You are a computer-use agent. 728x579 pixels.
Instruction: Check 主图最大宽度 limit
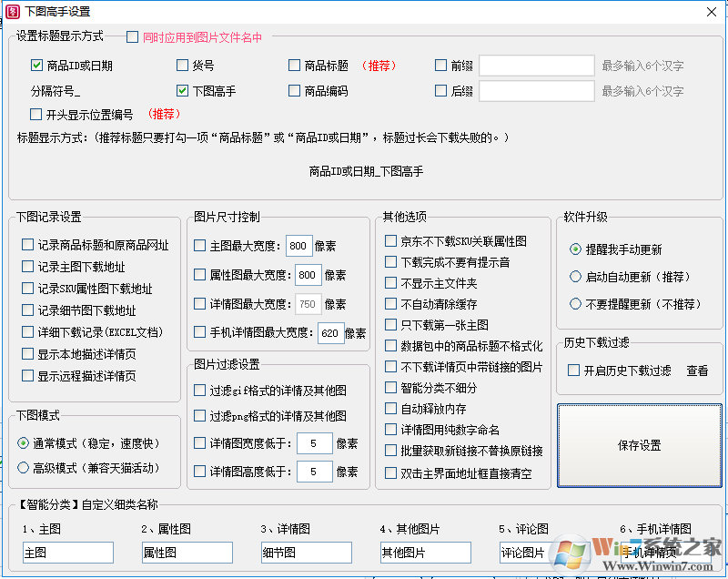pyautogui.click(x=201, y=245)
